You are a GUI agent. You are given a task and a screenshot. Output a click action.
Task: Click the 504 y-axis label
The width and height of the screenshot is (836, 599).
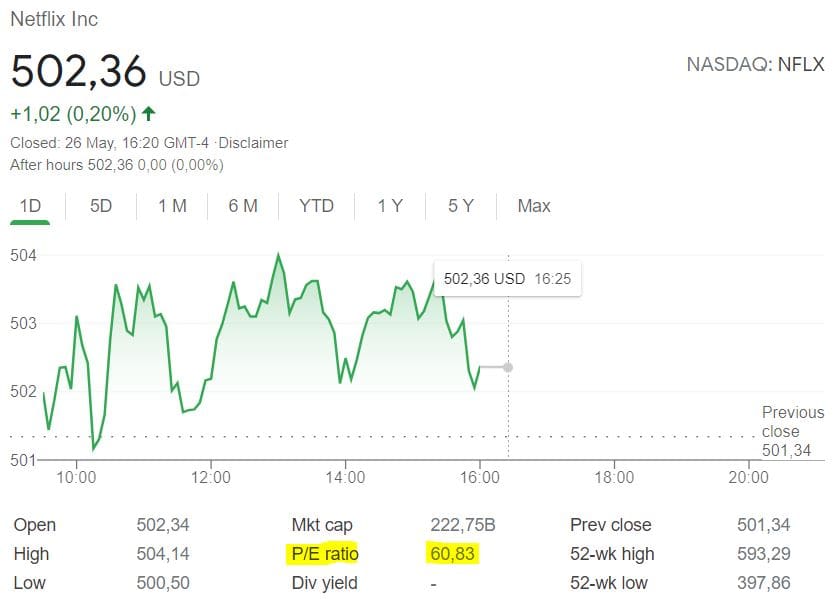pos(23,255)
